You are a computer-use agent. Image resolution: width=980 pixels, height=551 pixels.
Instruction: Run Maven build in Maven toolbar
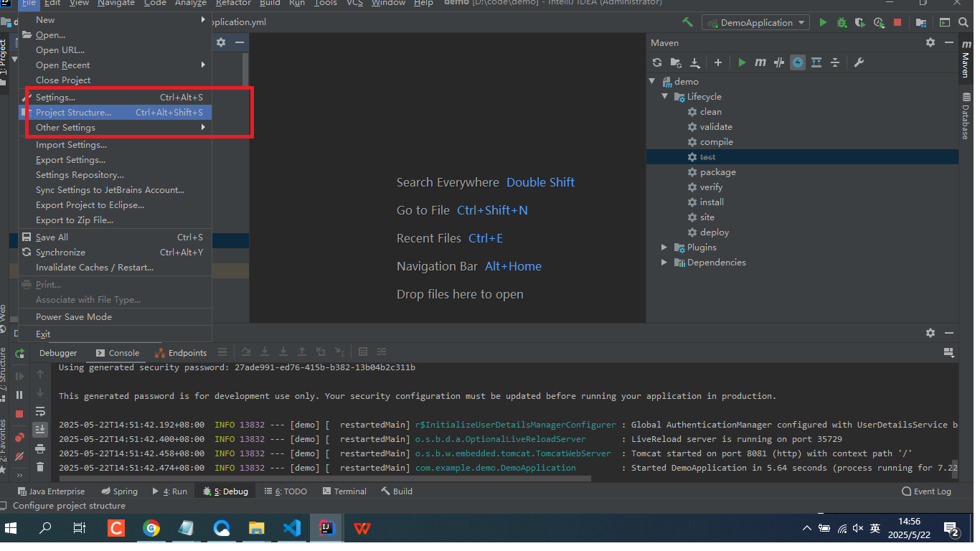742,62
